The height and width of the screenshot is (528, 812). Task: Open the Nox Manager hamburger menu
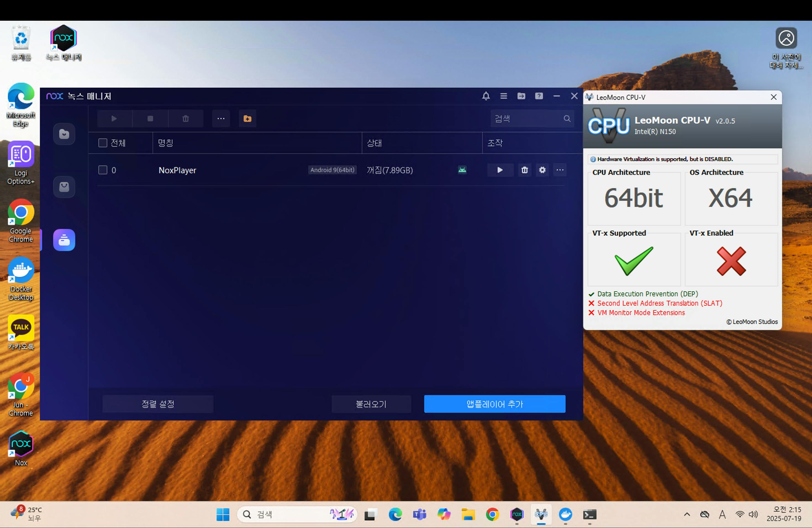(x=503, y=96)
